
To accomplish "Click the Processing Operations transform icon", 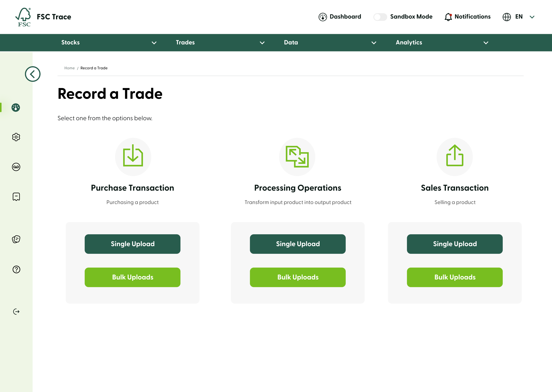I will (x=297, y=156).
